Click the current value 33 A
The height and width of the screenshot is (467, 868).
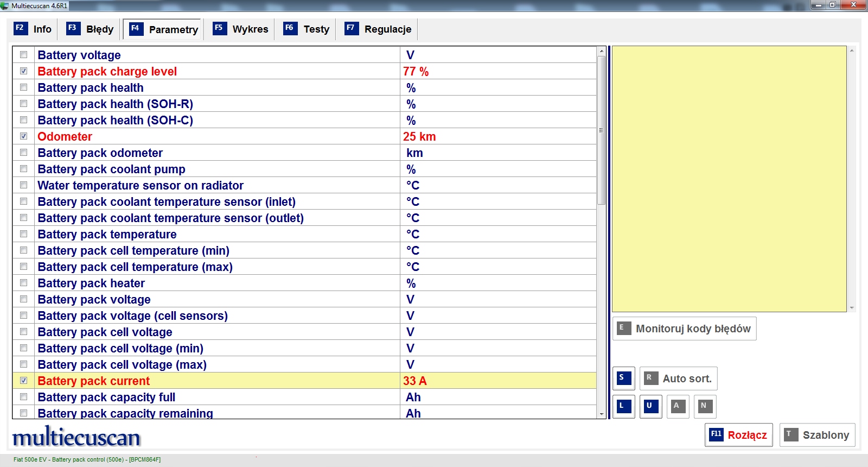(415, 381)
